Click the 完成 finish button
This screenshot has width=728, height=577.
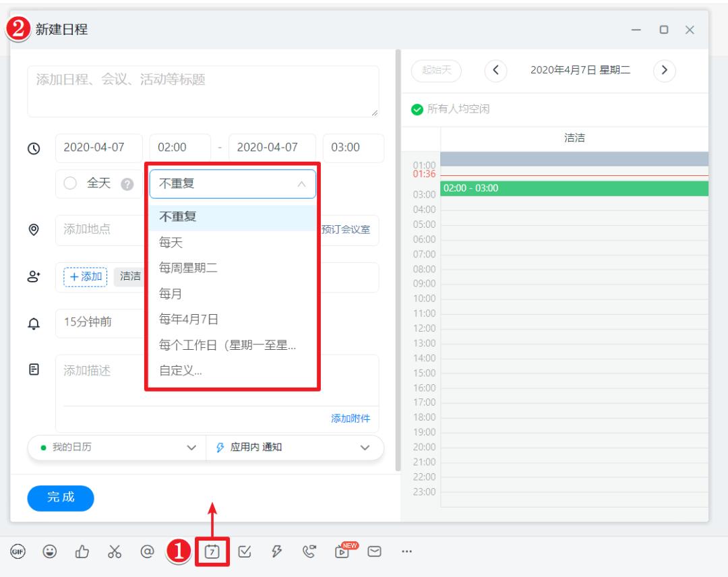pyautogui.click(x=60, y=498)
